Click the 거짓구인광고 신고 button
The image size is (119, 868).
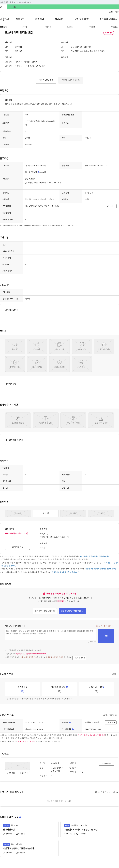[110, 715]
